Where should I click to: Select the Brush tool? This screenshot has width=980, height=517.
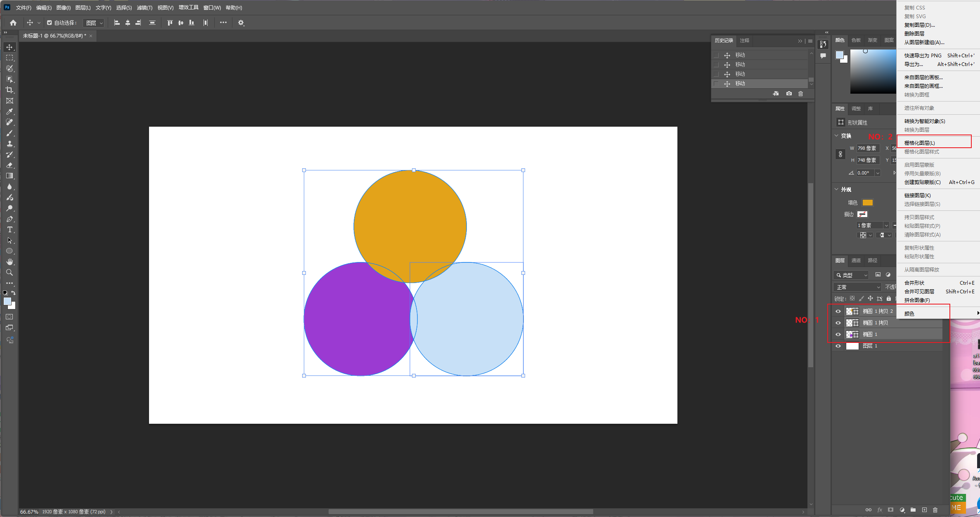[9, 133]
